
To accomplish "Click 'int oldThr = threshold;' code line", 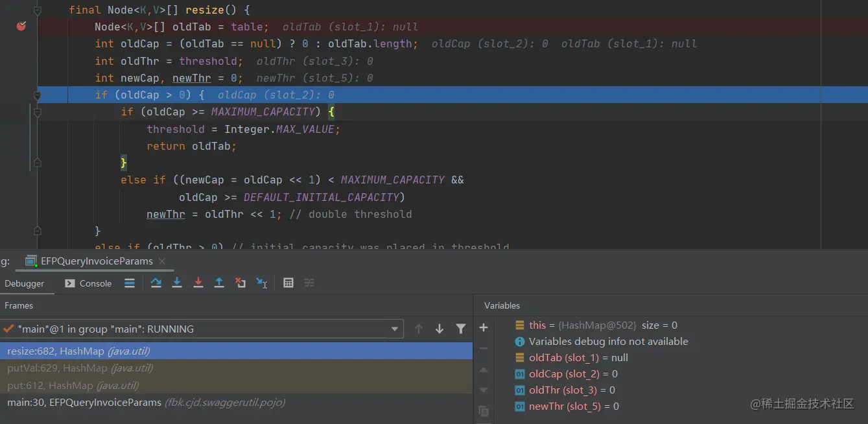I will 169,61.
